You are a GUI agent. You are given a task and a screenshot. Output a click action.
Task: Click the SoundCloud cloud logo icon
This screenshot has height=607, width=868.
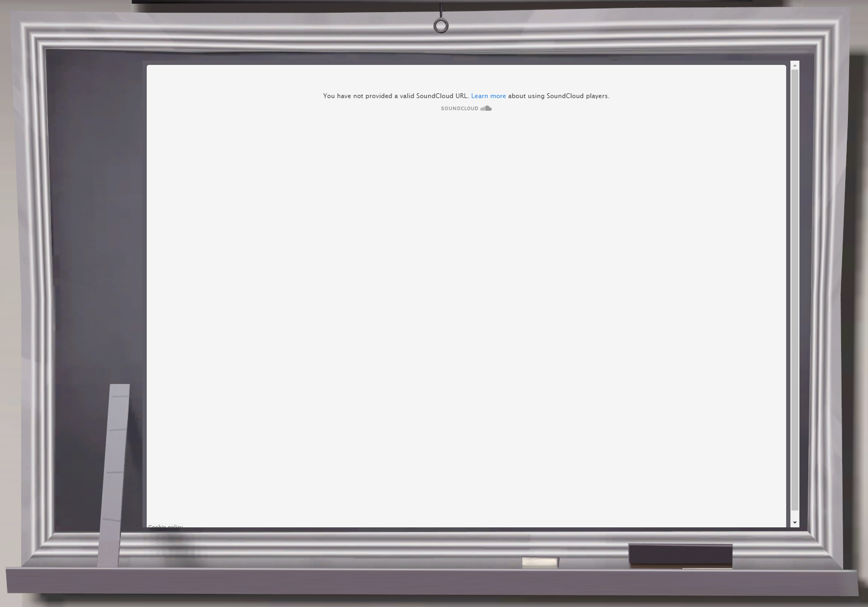click(486, 108)
